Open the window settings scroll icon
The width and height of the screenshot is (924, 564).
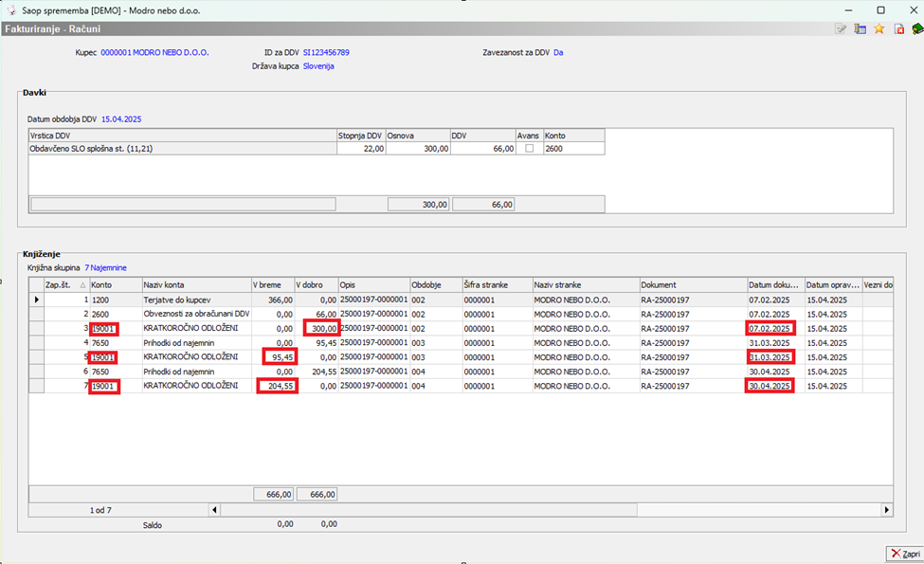click(x=861, y=29)
